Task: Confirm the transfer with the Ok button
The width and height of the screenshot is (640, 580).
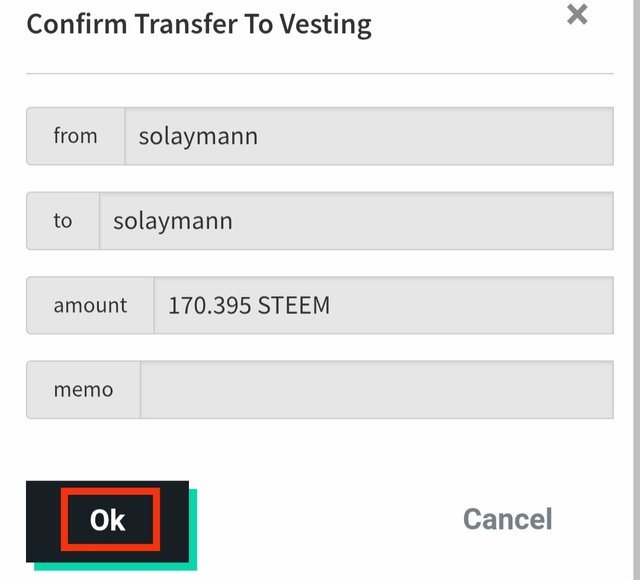Action: (107, 521)
